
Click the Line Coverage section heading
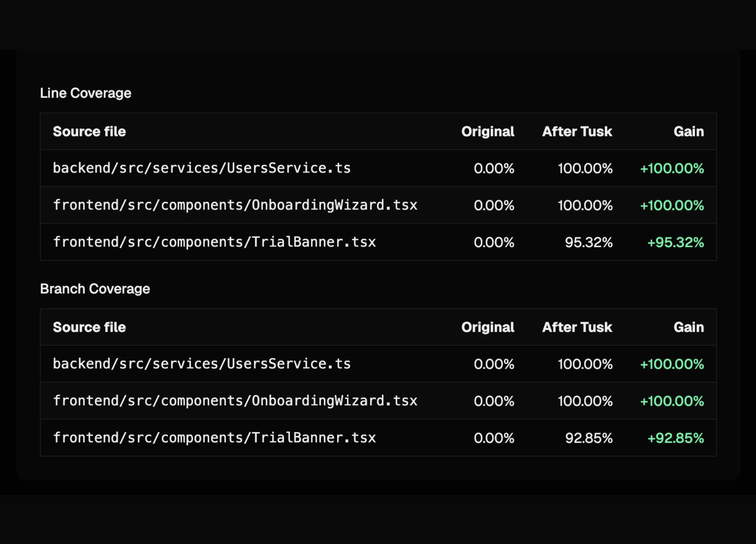click(85, 93)
